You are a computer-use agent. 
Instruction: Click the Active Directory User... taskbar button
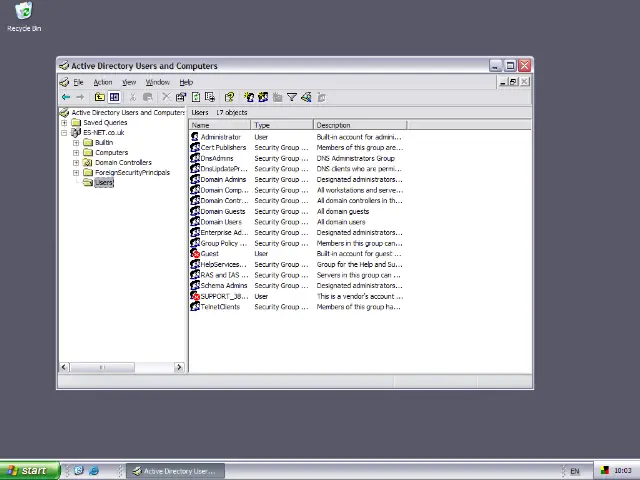[x=176, y=471]
